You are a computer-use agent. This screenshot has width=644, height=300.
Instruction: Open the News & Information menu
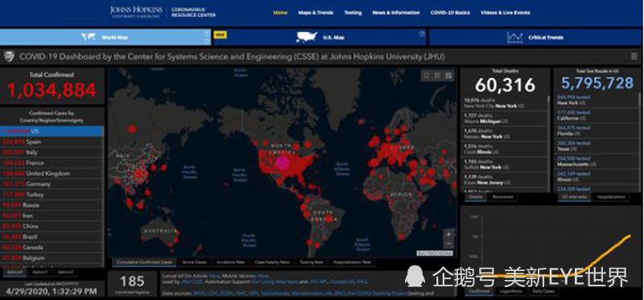[x=396, y=13]
